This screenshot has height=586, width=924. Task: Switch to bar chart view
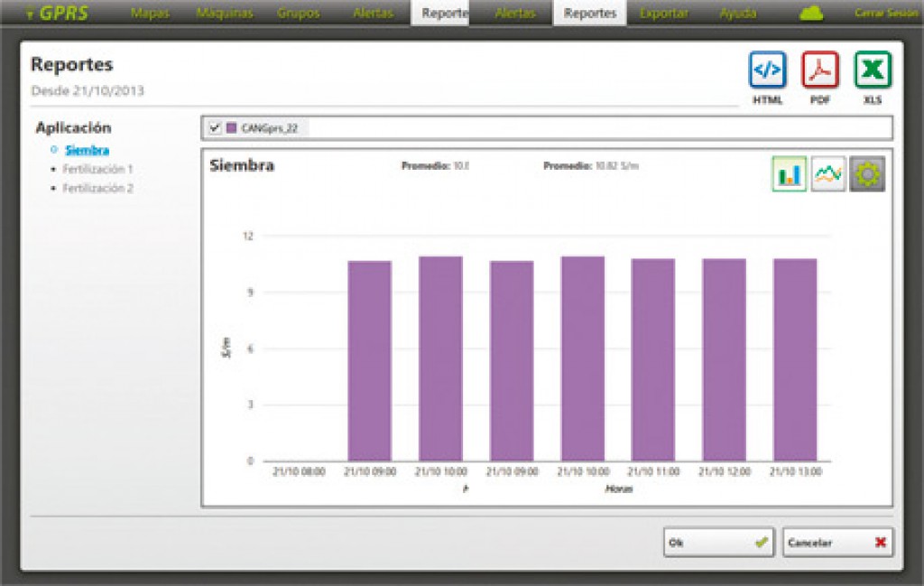click(789, 174)
